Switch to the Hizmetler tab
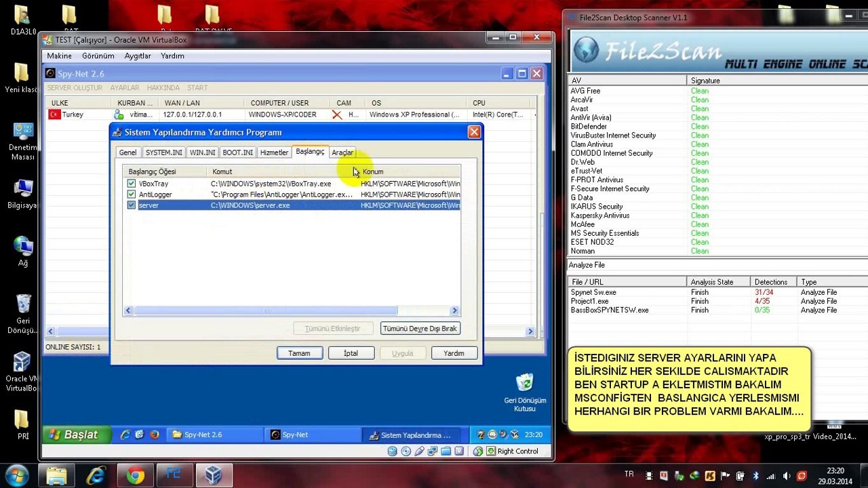Viewport: 868px width, 488px height. tap(274, 152)
